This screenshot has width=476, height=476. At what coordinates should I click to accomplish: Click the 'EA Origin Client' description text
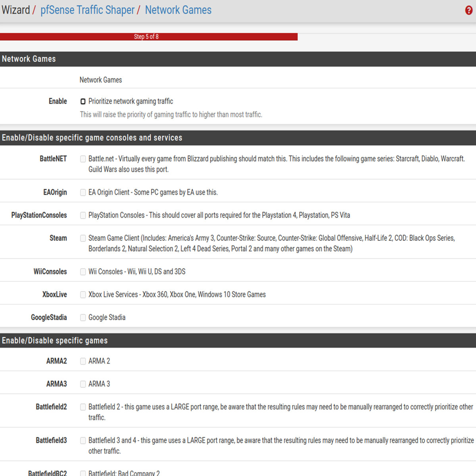coord(153,192)
